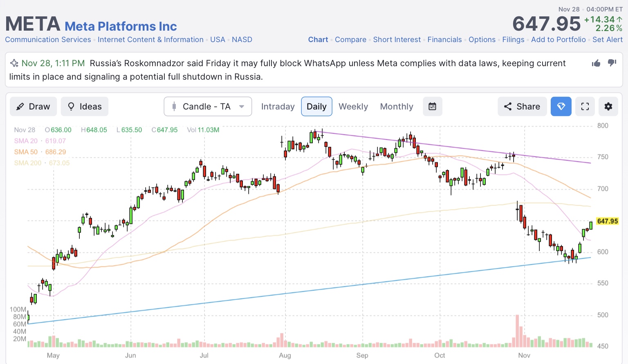Click the blue diamond premium icon
This screenshot has width=628, height=364.
click(561, 107)
